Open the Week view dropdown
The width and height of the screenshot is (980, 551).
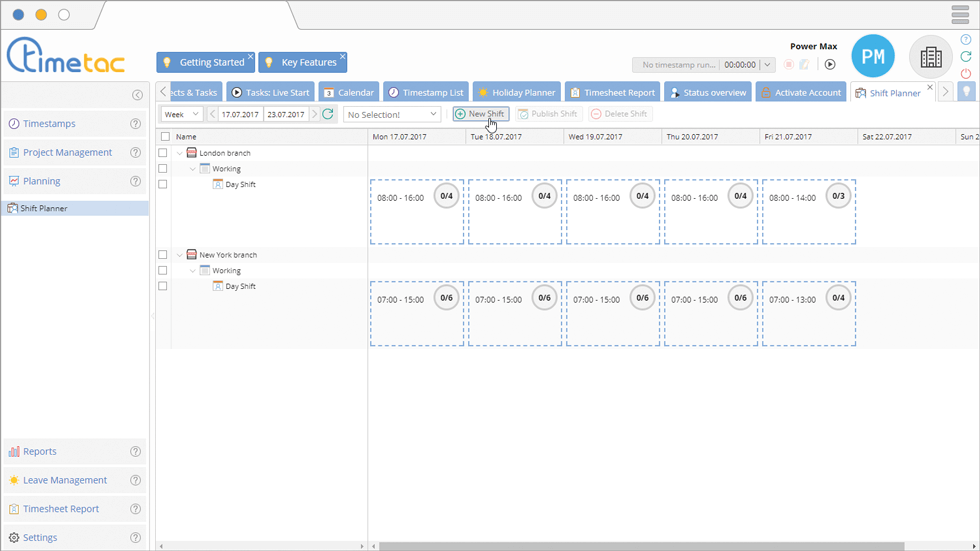tap(182, 114)
